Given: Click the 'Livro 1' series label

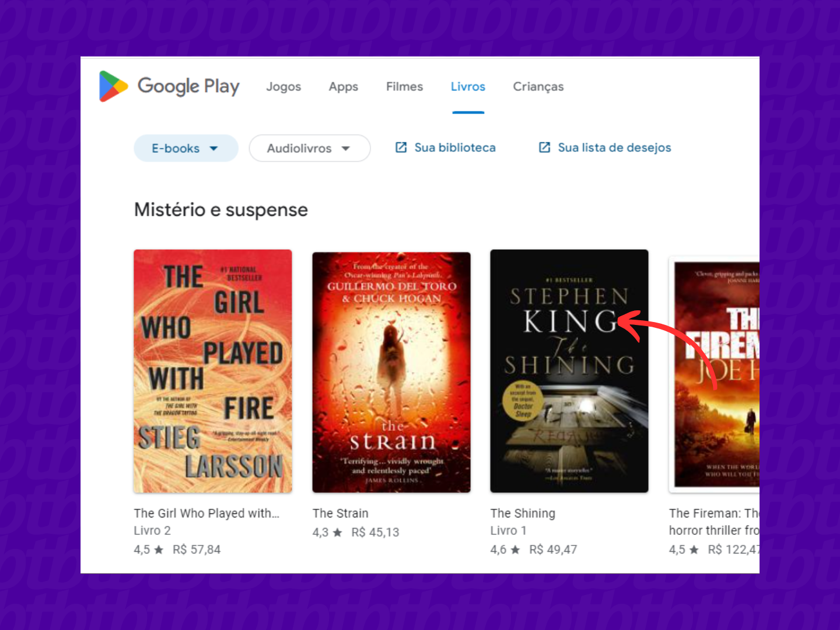Looking at the screenshot, I should pos(509,531).
